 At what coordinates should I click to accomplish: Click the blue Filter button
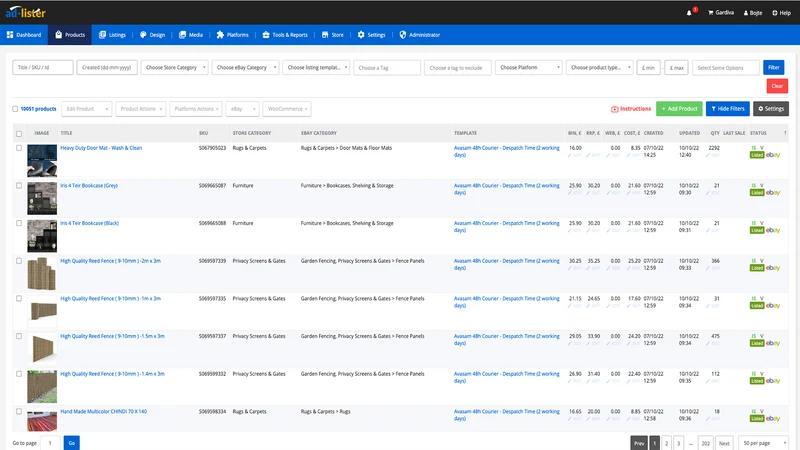773,67
